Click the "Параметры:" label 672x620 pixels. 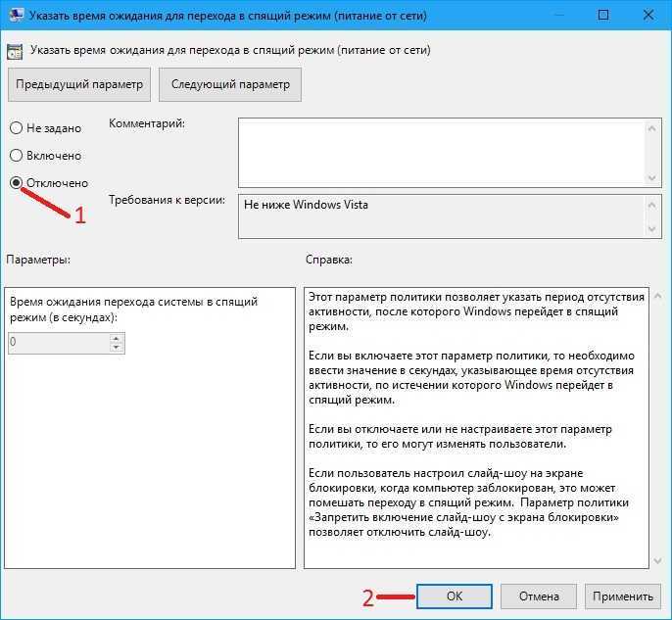pyautogui.click(x=38, y=260)
